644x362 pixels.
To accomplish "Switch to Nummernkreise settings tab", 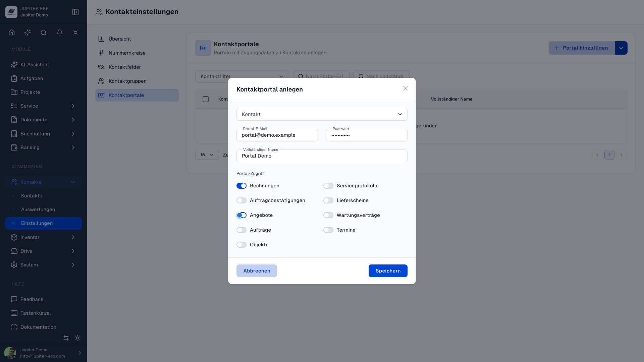I will click(137, 53).
